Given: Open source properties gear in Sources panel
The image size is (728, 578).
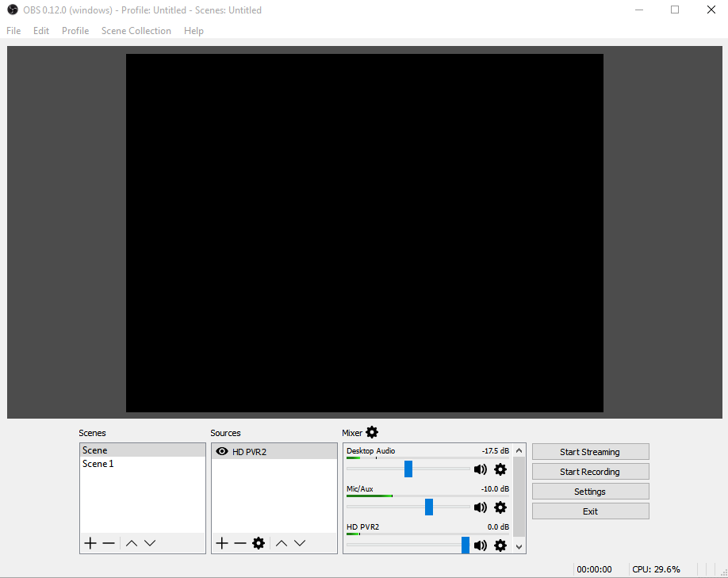Looking at the screenshot, I should click(x=259, y=543).
